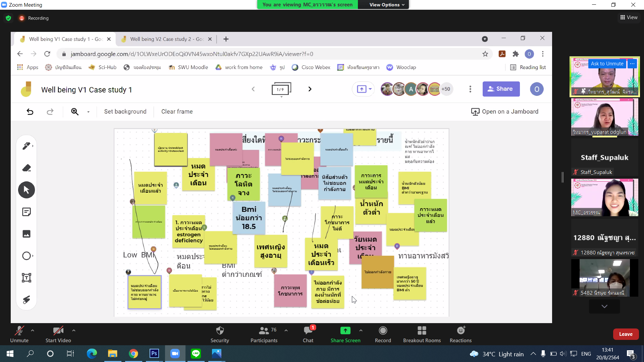Bookmark page with star icon
Image resolution: width=644 pixels, height=362 pixels.
[485, 54]
